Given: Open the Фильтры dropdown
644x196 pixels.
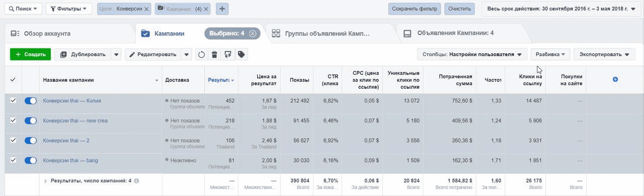Looking at the screenshot, I should click(x=69, y=9).
